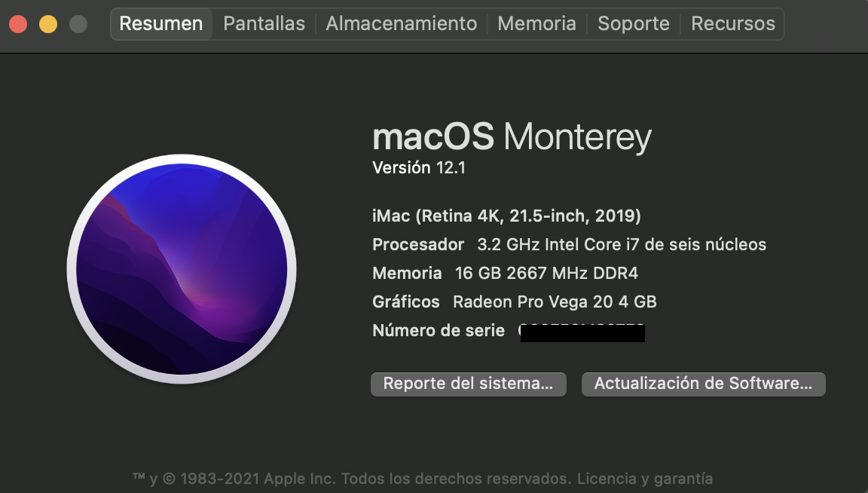
Task: Open the Licencia y garantía link
Action: coord(644,479)
